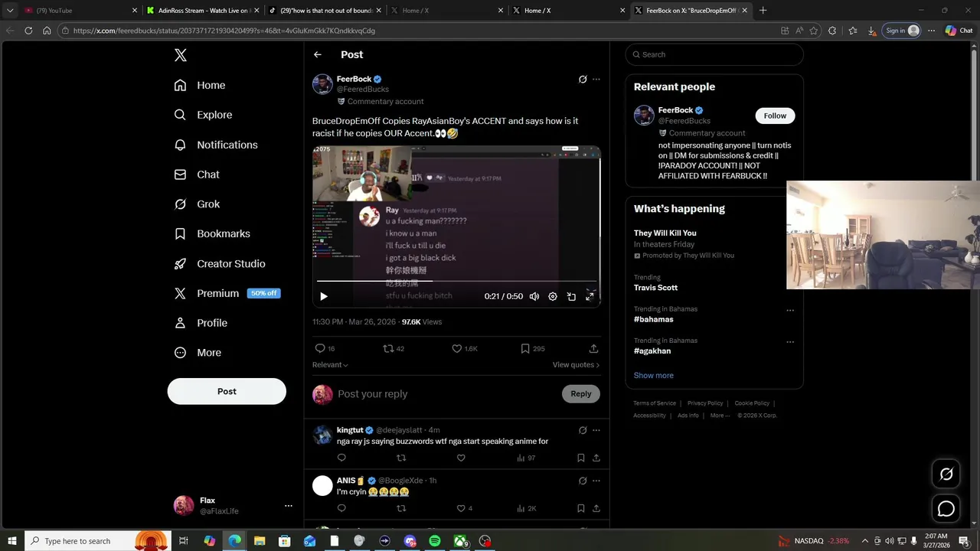Screen dimensions: 980x551
Task: Click the X logo in the sidebar
Action: tap(180, 55)
